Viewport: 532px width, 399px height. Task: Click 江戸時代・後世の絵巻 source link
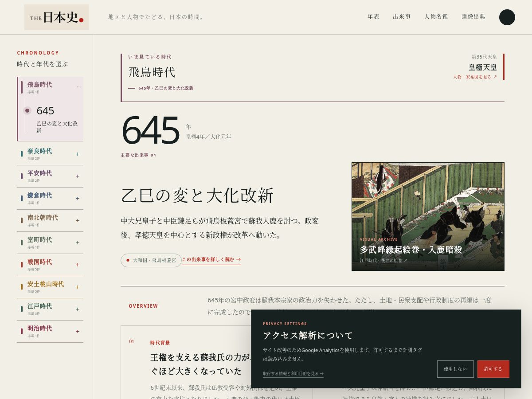pos(383,260)
